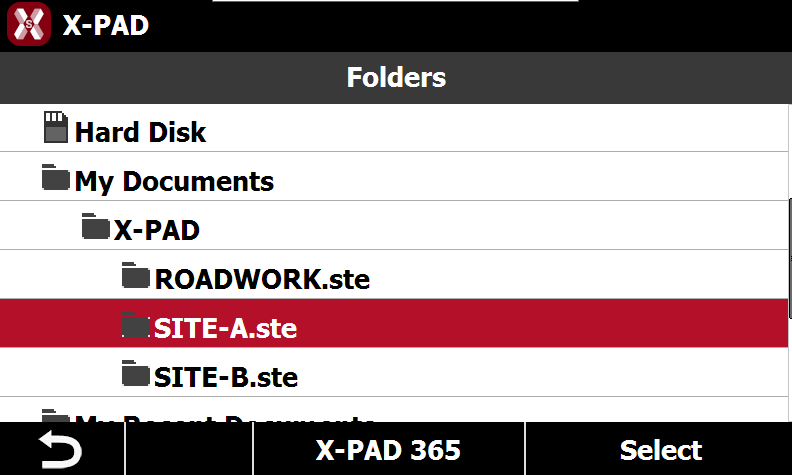Click the SITE-A.ste folder icon
The height and width of the screenshot is (475, 792).
click(x=136, y=324)
